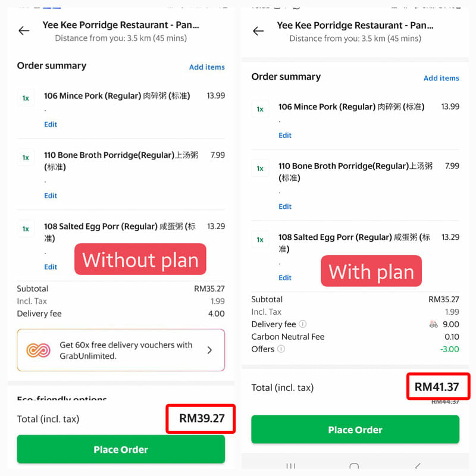
Task: Tap back arrow in right screenshot
Action: (258, 31)
